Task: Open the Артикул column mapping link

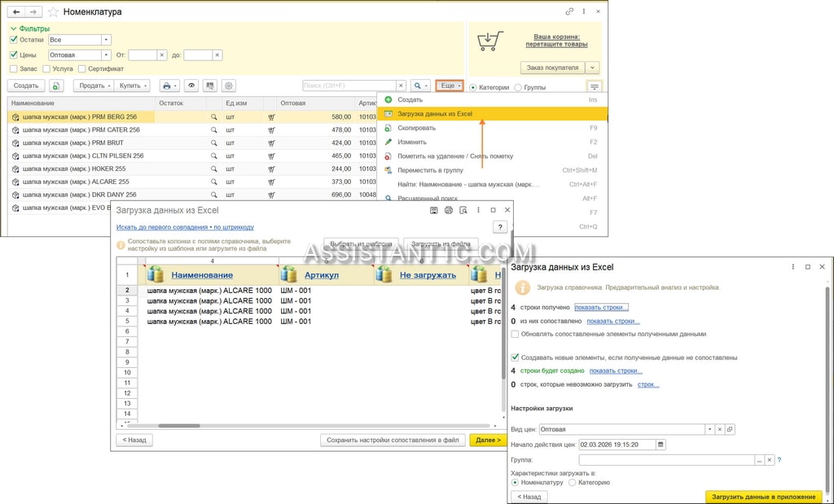Action: 322,275
